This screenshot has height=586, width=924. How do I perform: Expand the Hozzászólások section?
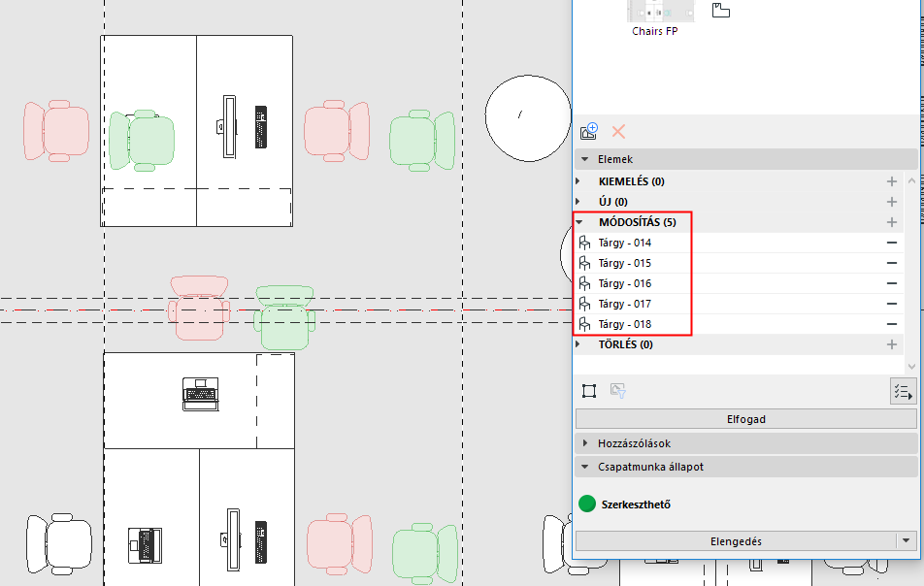[x=584, y=442]
